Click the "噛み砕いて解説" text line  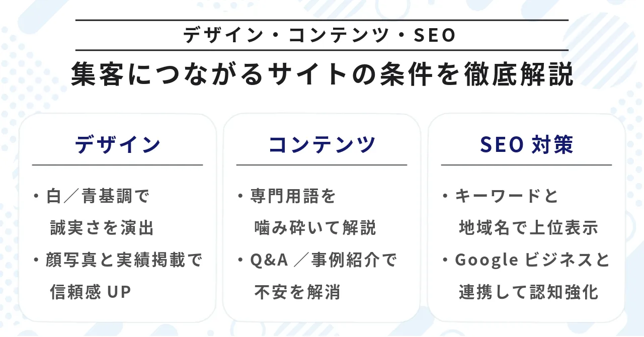tap(315, 228)
